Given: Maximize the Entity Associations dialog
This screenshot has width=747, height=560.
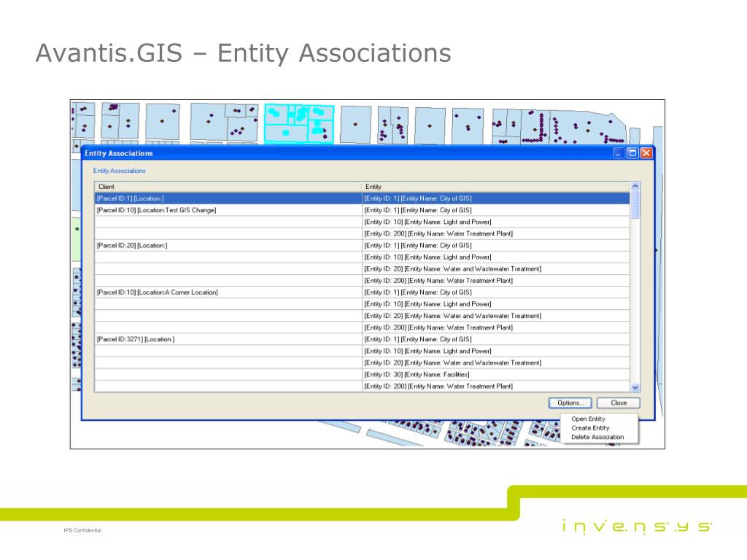Looking at the screenshot, I should tap(632, 153).
